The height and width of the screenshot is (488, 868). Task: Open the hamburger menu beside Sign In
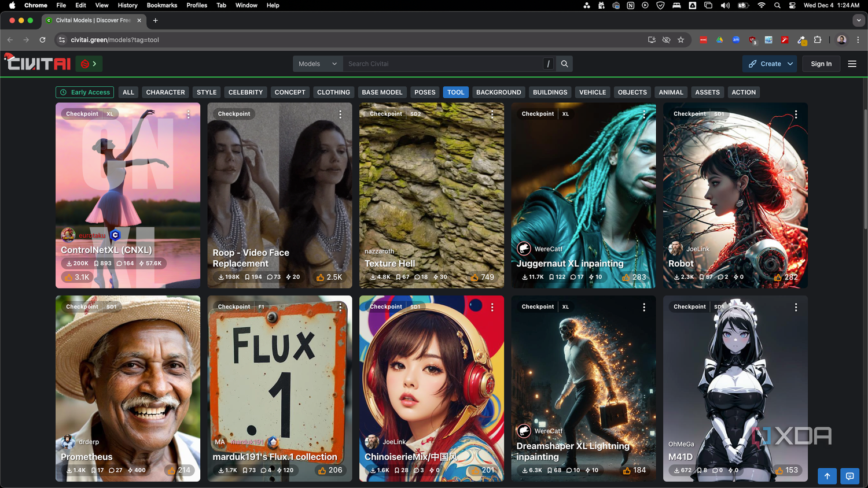852,64
